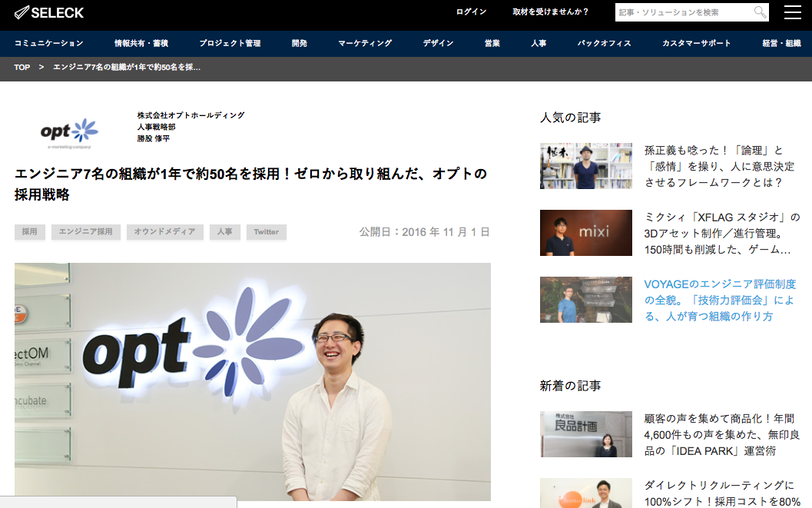Open the mixi article thumbnail
The image size is (812, 508).
(586, 233)
